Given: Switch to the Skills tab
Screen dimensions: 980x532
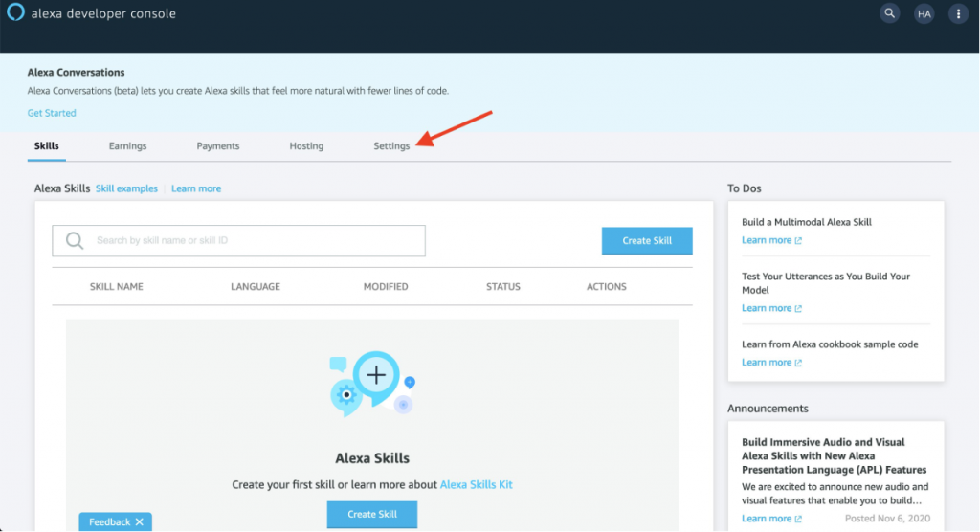Looking at the screenshot, I should 46,146.
